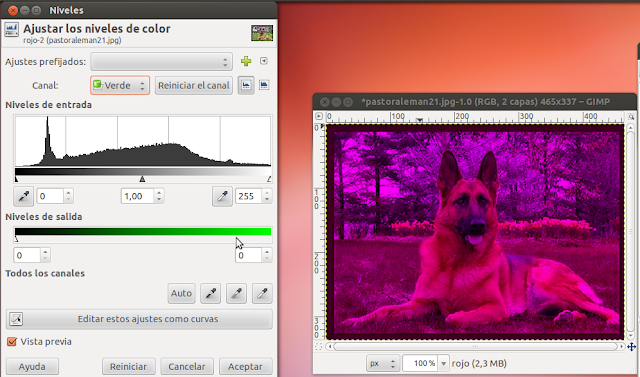Click the Levels tool icon in dialog header
The height and width of the screenshot is (377, 640).
11,30
